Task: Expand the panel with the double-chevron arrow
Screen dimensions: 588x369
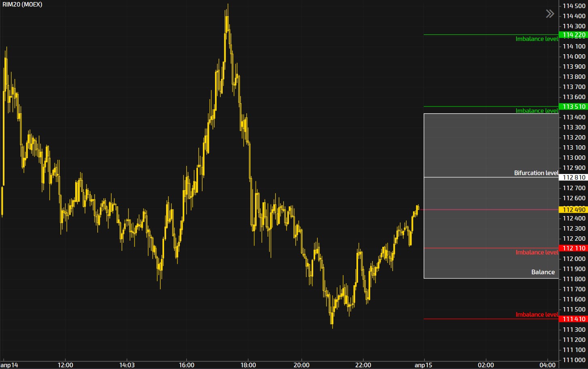Action: (x=550, y=14)
